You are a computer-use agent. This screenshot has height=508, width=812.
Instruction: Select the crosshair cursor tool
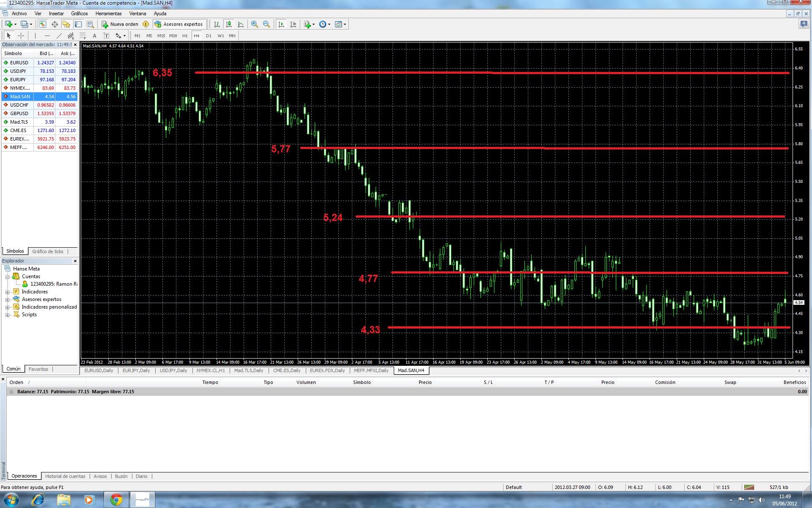pyautogui.click(x=21, y=36)
